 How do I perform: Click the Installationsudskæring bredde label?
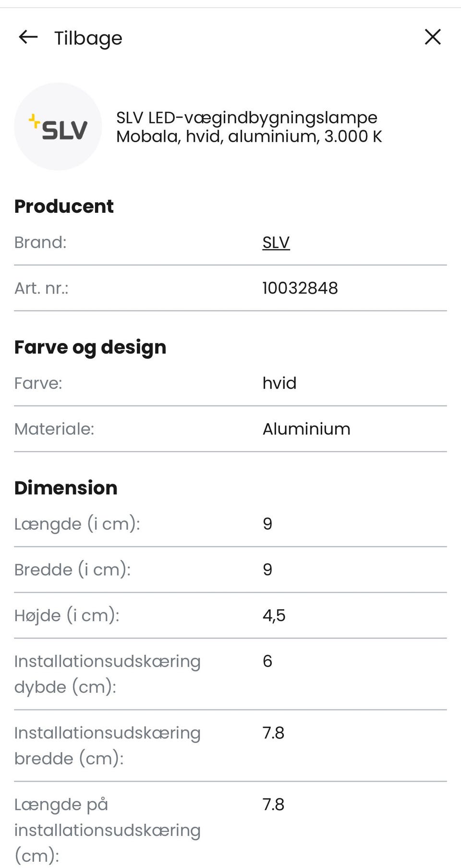pyautogui.click(x=107, y=746)
